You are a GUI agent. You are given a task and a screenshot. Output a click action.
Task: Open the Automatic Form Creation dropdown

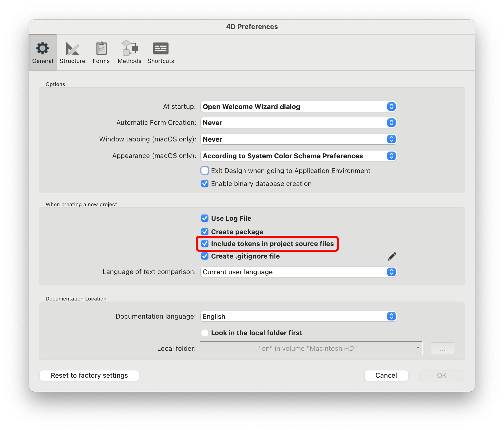pos(298,123)
